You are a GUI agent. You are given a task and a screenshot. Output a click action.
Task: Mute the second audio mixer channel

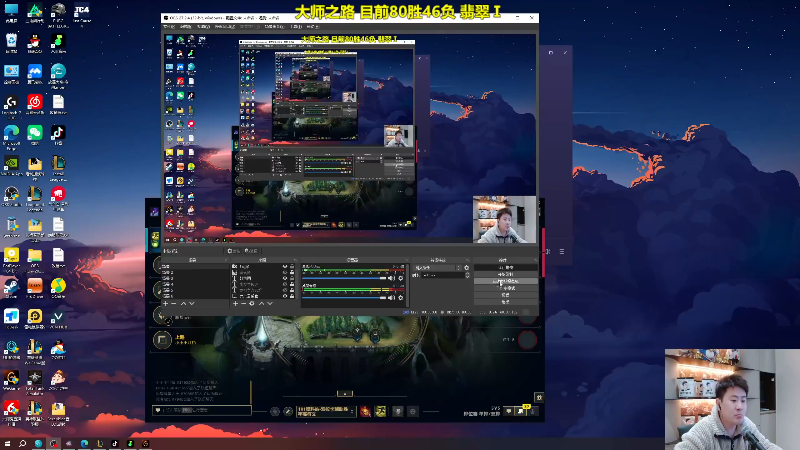tap(391, 297)
